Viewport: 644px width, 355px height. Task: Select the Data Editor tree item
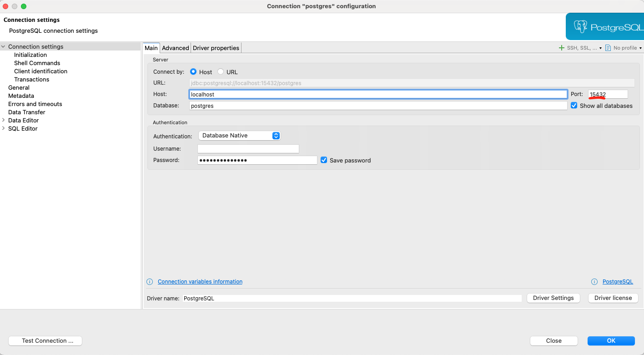[x=23, y=120]
